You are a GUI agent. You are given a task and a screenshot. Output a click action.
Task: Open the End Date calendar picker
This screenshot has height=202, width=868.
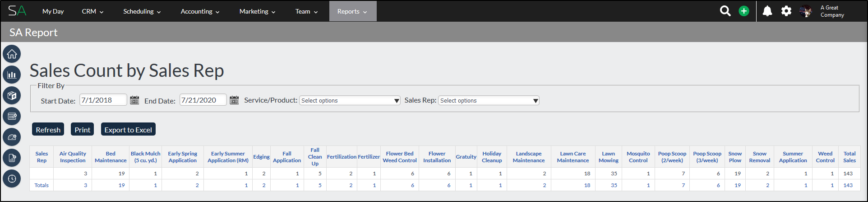234,100
